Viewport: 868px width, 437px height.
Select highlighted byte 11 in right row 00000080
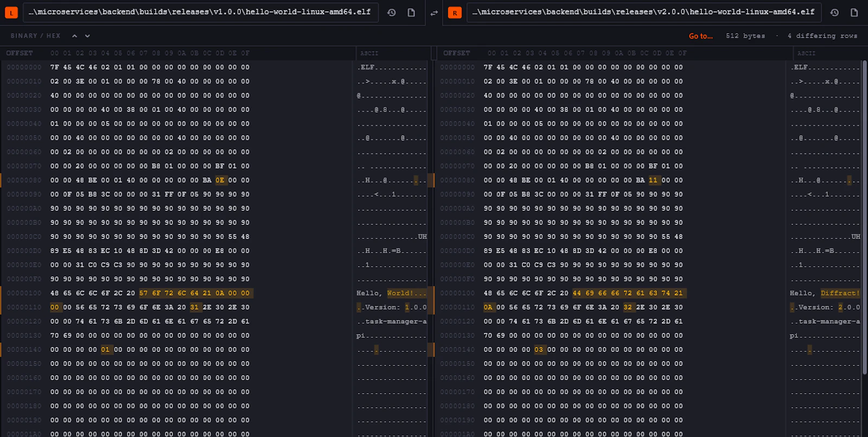653,180
